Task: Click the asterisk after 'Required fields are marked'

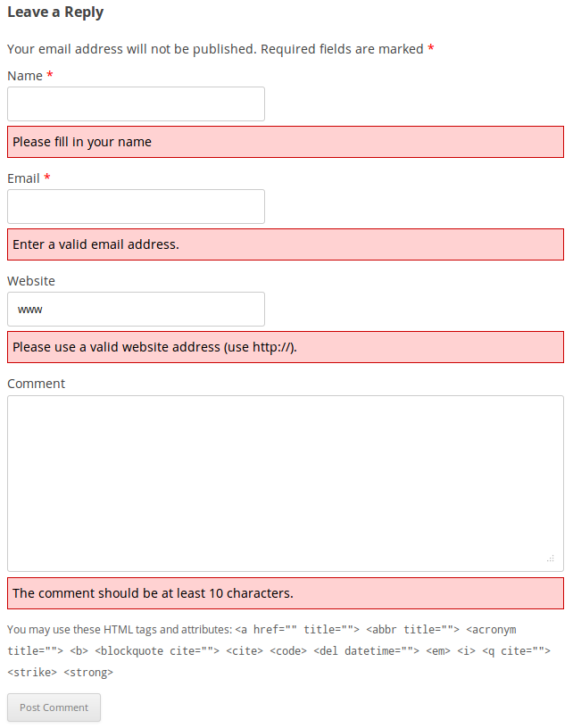Action: [431, 48]
